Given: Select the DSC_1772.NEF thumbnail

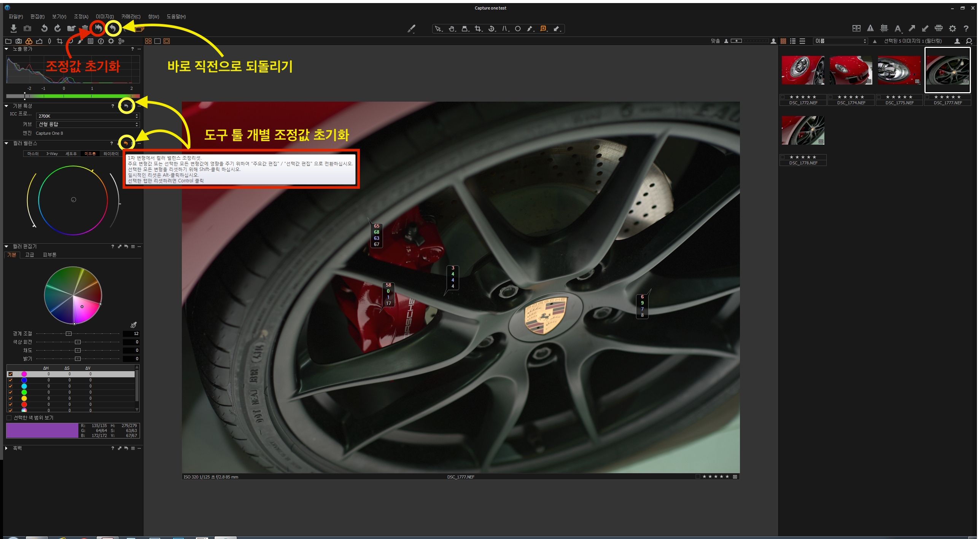Looking at the screenshot, I should tap(803, 70).
